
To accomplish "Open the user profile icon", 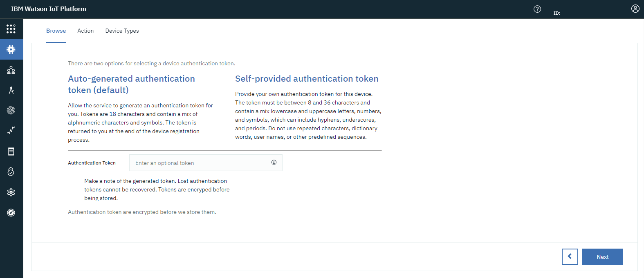I will 635,9.
